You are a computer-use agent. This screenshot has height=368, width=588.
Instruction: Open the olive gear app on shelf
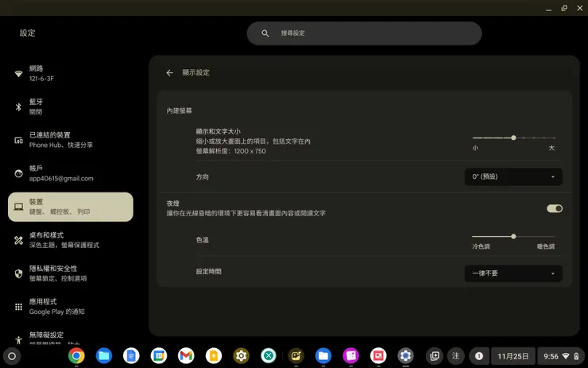pos(241,355)
